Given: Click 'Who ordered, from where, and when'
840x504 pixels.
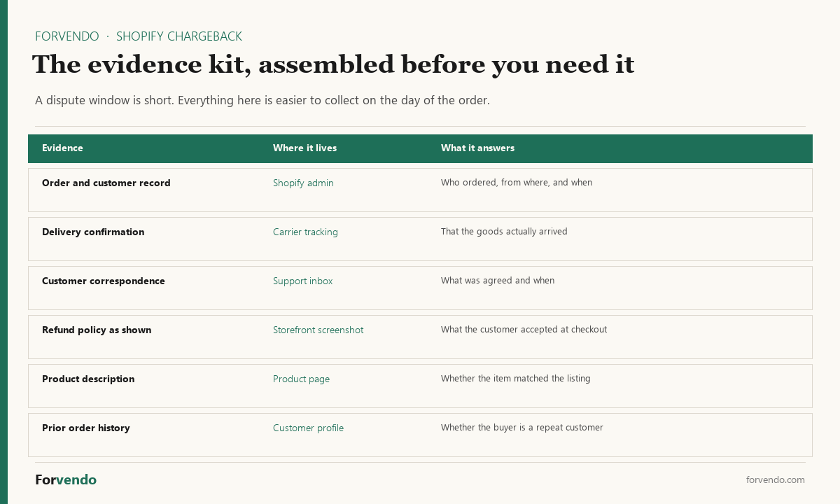Looking at the screenshot, I should click(517, 183).
